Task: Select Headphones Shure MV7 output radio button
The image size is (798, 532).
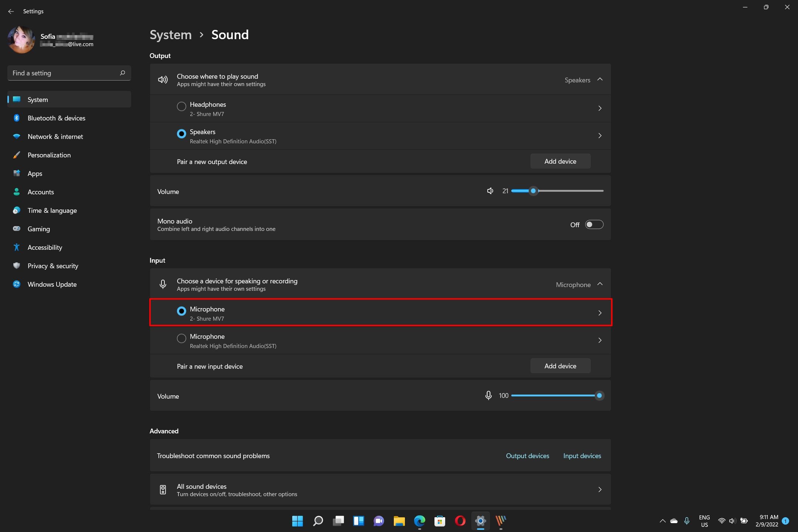Action: tap(181, 106)
